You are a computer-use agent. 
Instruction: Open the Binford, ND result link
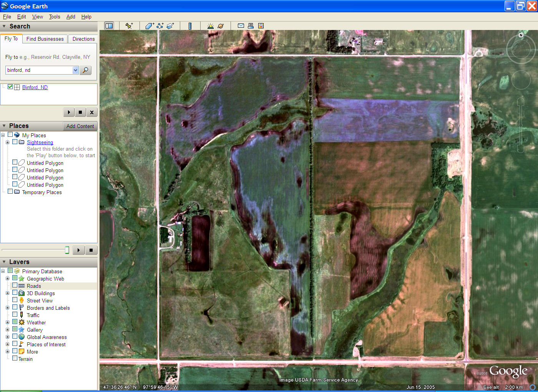pos(35,87)
